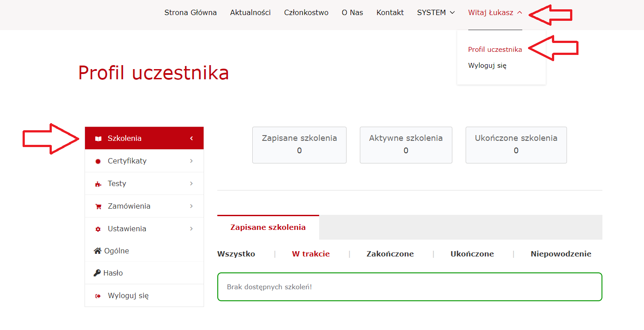Viewport: 644px width, 330px height.
Task: Click the book icon beside Szkolenia
Action: (x=98, y=139)
